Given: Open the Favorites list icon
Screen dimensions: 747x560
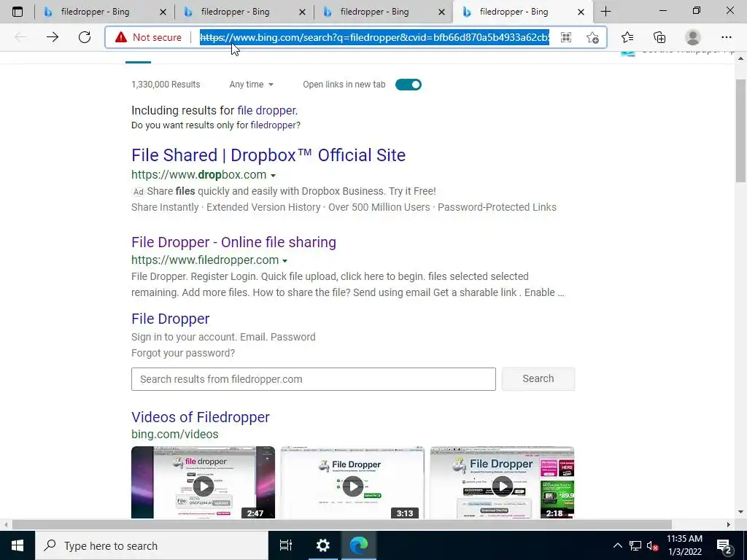Looking at the screenshot, I should 627,37.
